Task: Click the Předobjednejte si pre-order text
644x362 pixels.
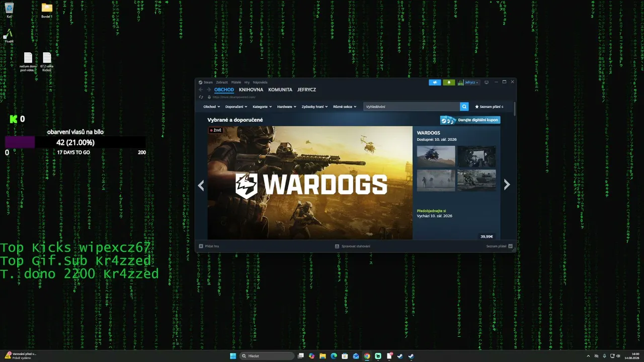Action: click(431, 211)
